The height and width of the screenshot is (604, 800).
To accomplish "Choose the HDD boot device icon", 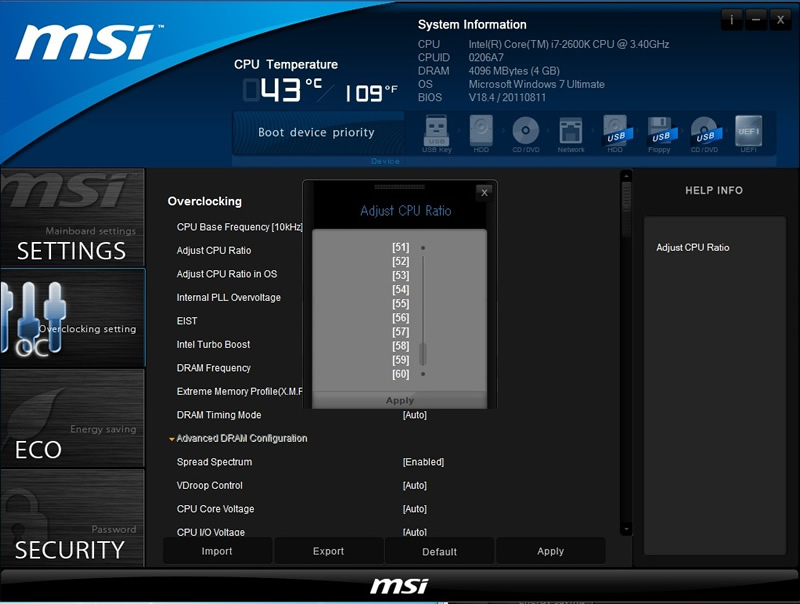I will [481, 134].
